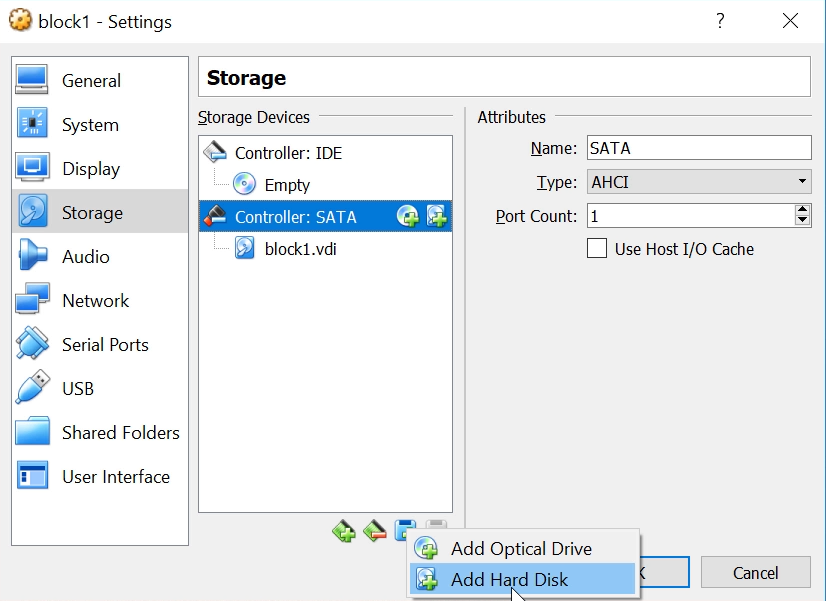Select Controller: IDE in storage devices
826x601 pixels.
pos(288,153)
